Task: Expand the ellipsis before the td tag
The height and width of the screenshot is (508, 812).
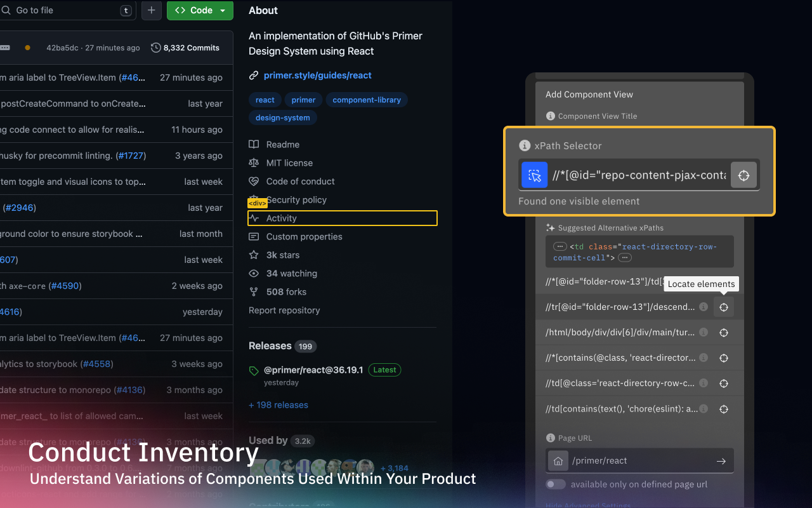Action: 560,246
